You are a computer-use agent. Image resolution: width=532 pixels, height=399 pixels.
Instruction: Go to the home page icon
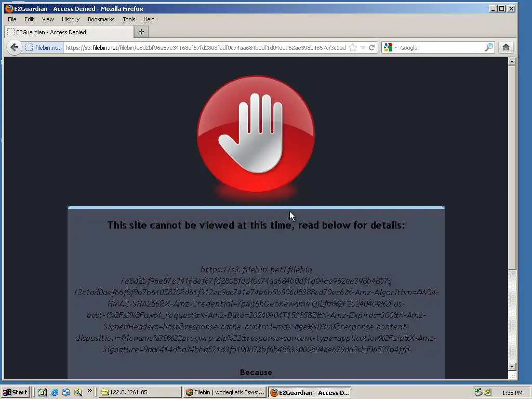tap(506, 47)
